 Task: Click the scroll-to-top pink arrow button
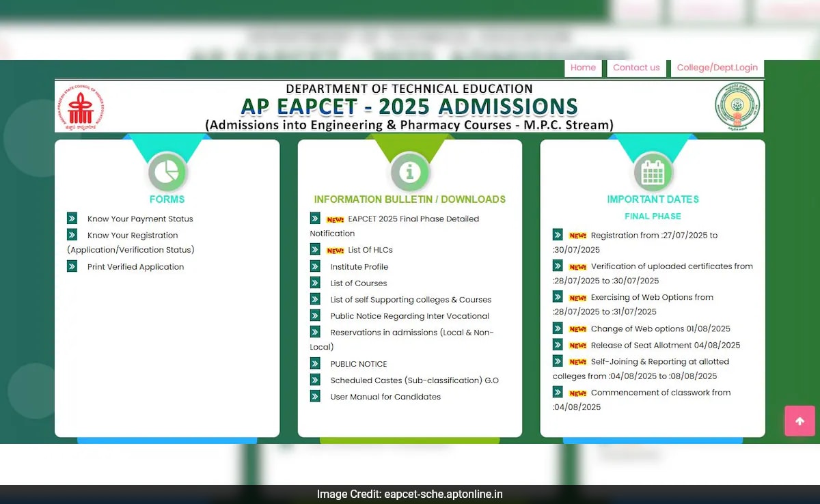pyautogui.click(x=799, y=421)
